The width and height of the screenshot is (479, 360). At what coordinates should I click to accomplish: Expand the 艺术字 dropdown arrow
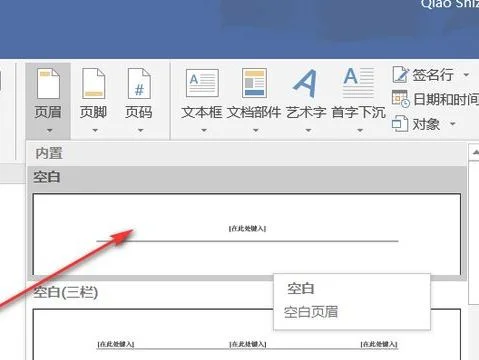(308, 130)
